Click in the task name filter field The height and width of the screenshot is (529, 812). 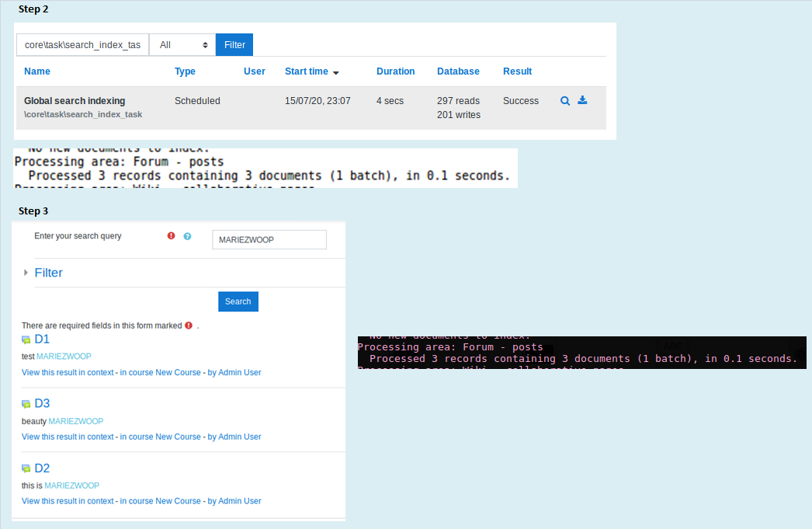tap(83, 44)
